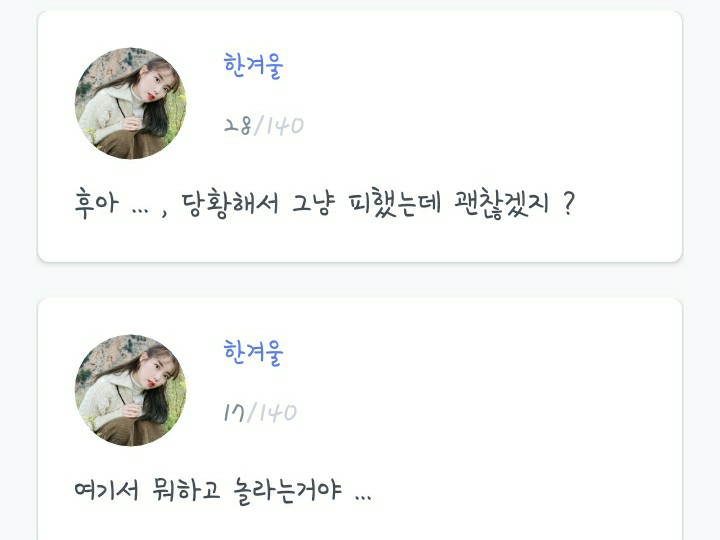Click the word 당황해서 in the first post
This screenshot has height=540, width=720.
click(x=230, y=203)
